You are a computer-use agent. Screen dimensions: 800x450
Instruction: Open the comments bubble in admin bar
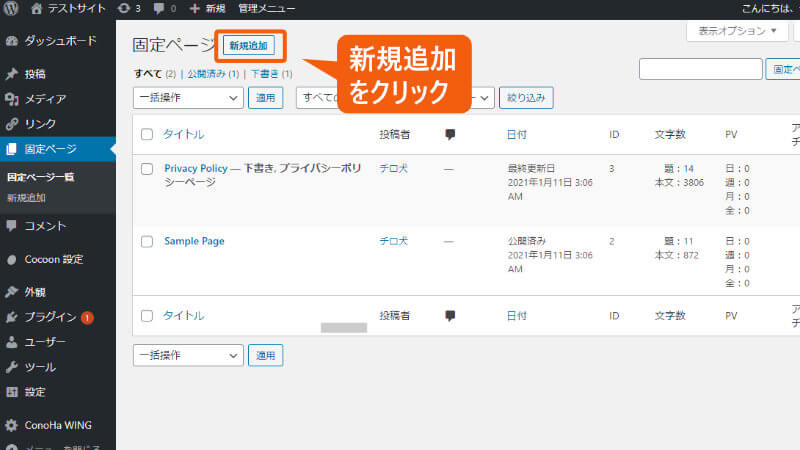(159, 8)
